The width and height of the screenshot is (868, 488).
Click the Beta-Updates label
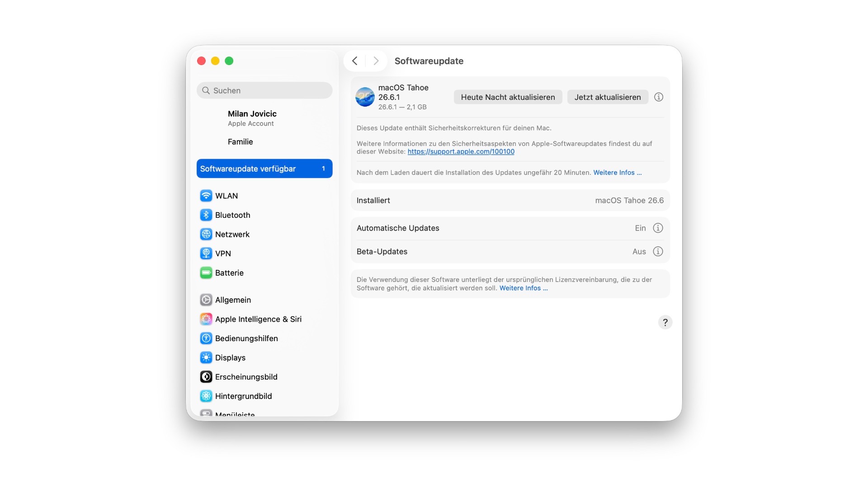pos(382,252)
